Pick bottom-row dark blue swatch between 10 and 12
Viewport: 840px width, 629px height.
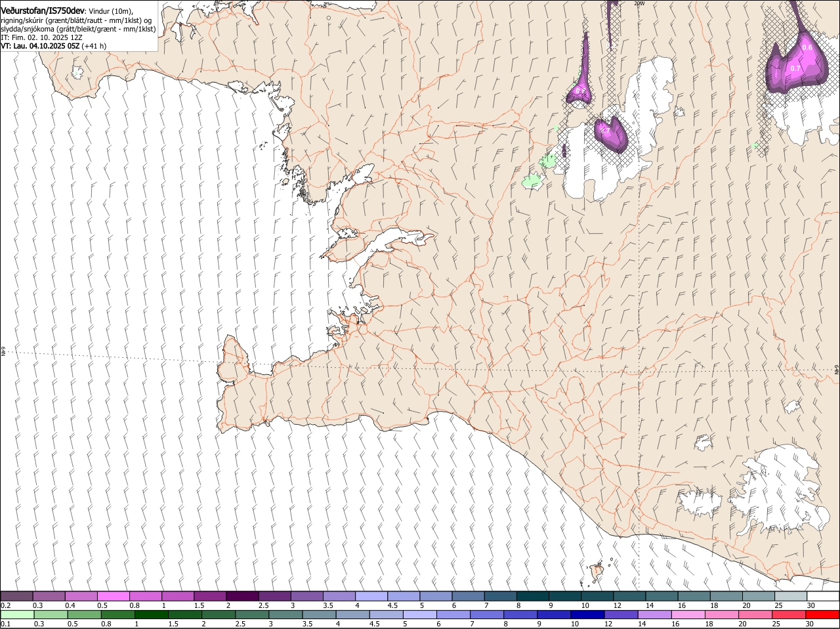coord(587,615)
